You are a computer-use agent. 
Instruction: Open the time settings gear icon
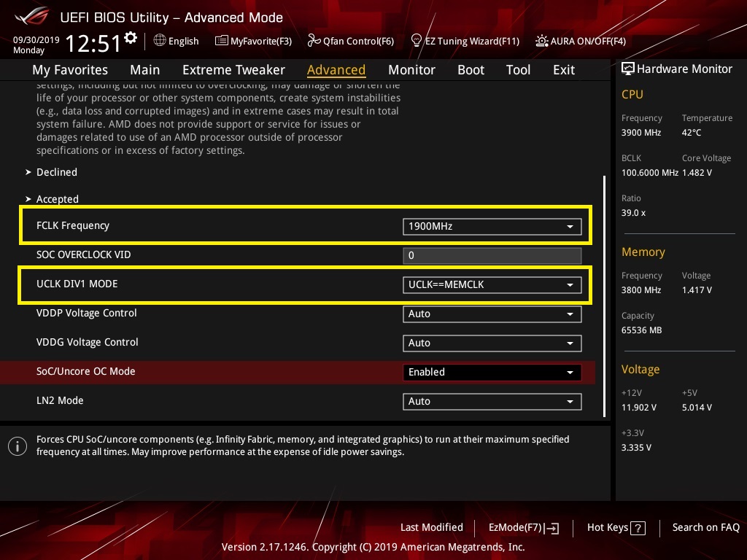pos(131,38)
